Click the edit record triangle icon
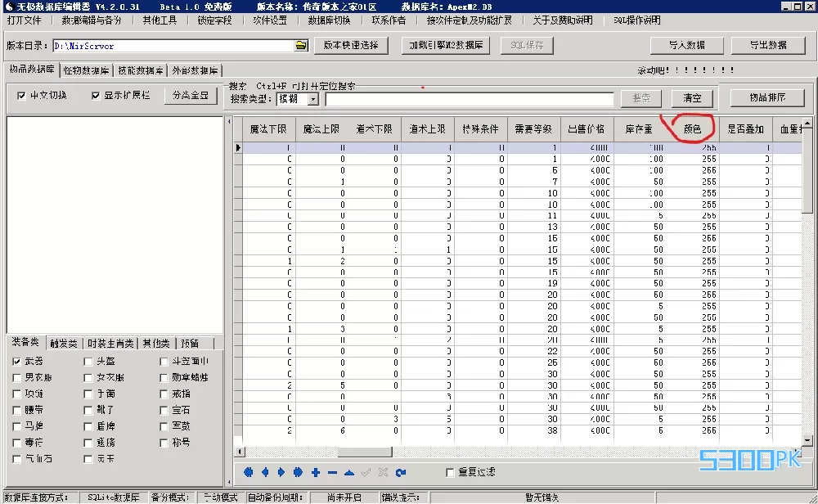 click(x=349, y=472)
